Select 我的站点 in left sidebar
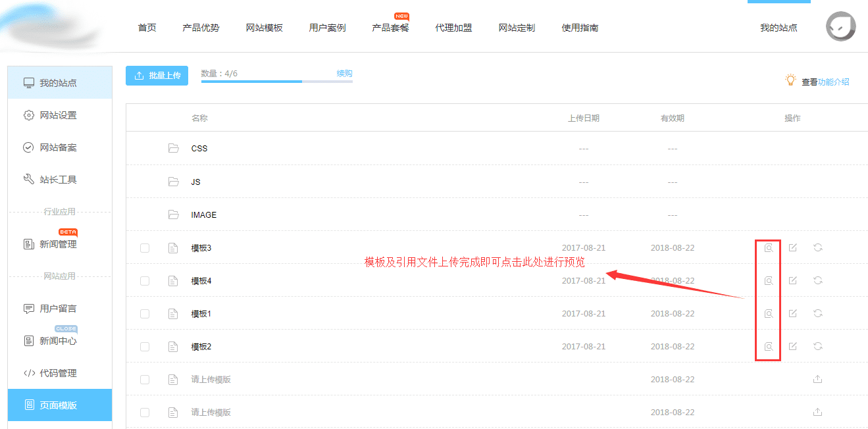 [60, 83]
